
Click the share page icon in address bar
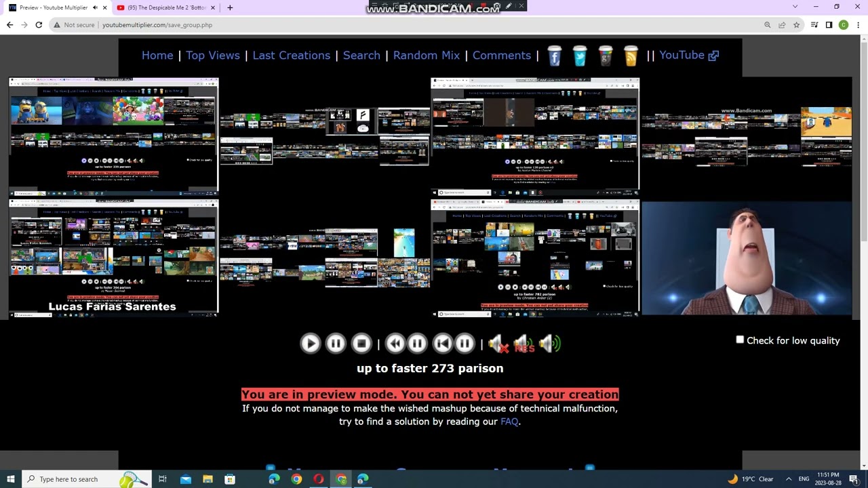[782, 25]
